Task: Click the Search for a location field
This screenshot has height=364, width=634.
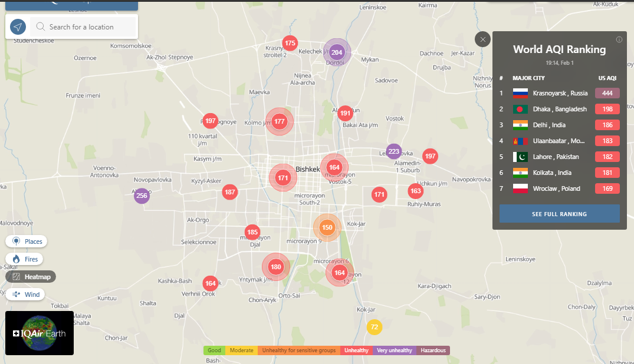Action: tap(88, 27)
